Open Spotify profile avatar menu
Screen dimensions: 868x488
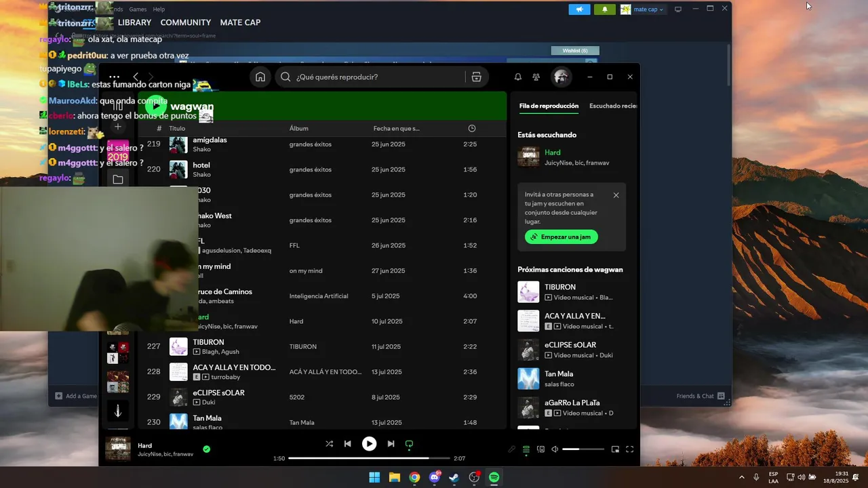(x=561, y=77)
